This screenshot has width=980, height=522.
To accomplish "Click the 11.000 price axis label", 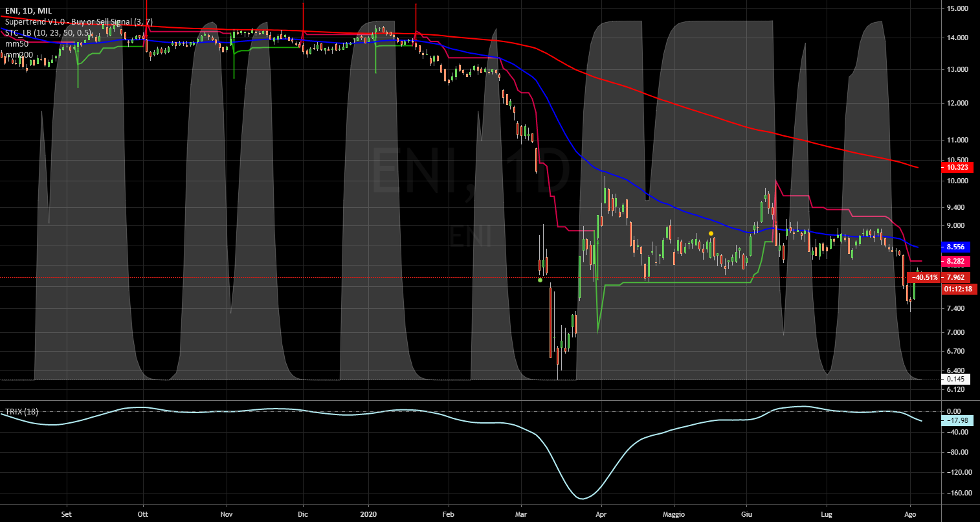I will click(957, 140).
